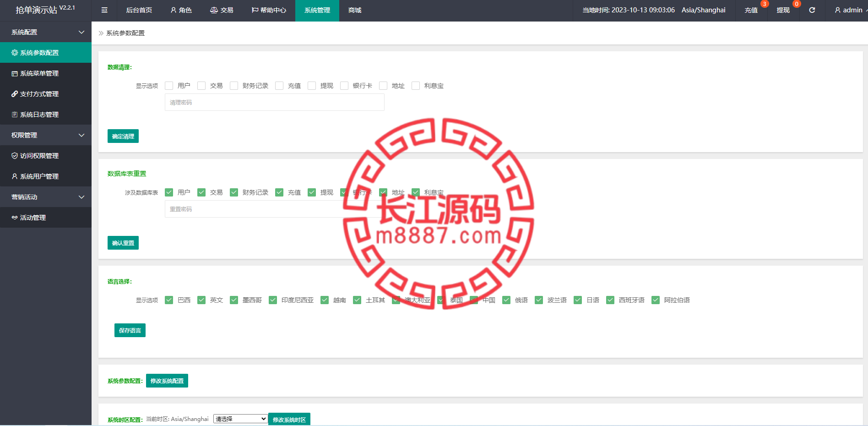Open 访问权限管理 in sidebar

[x=46, y=156]
